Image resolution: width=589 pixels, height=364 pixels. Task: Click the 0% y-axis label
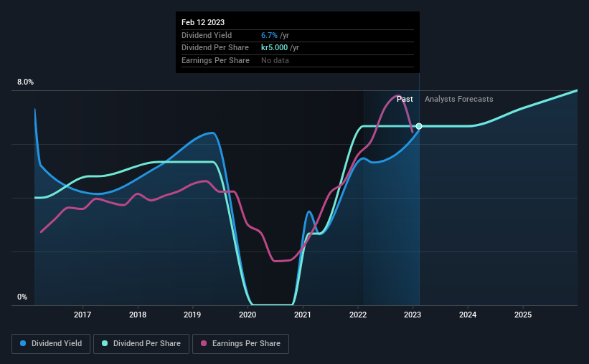[x=22, y=297]
